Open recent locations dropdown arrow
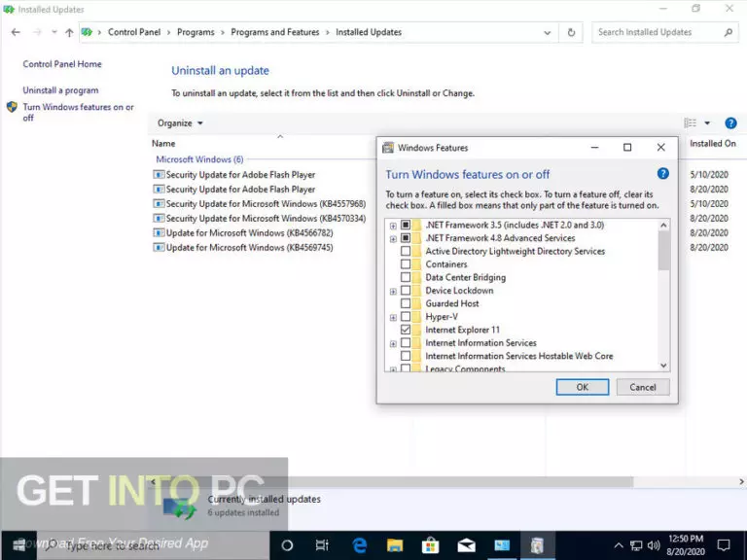Screen dimensions: 747x560 54,32
